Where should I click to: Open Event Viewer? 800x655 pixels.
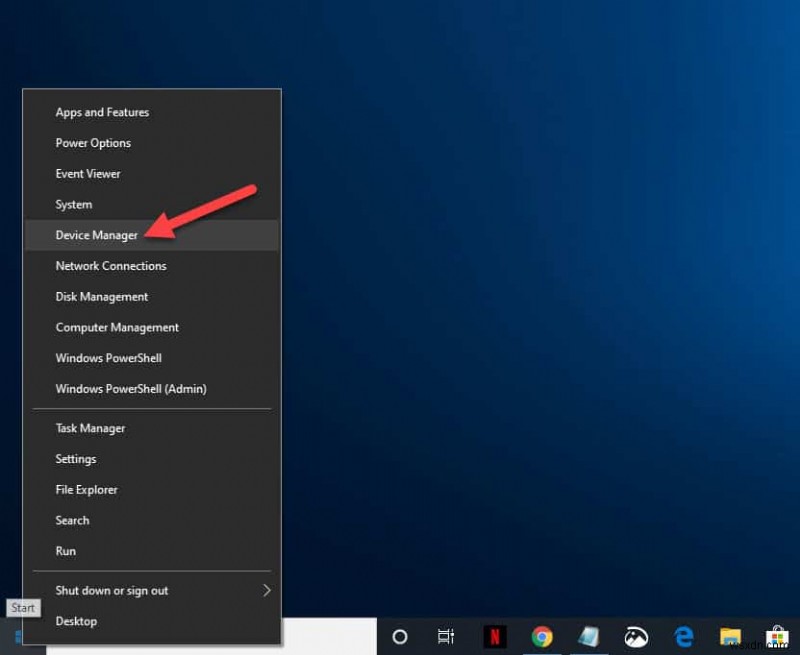click(88, 174)
